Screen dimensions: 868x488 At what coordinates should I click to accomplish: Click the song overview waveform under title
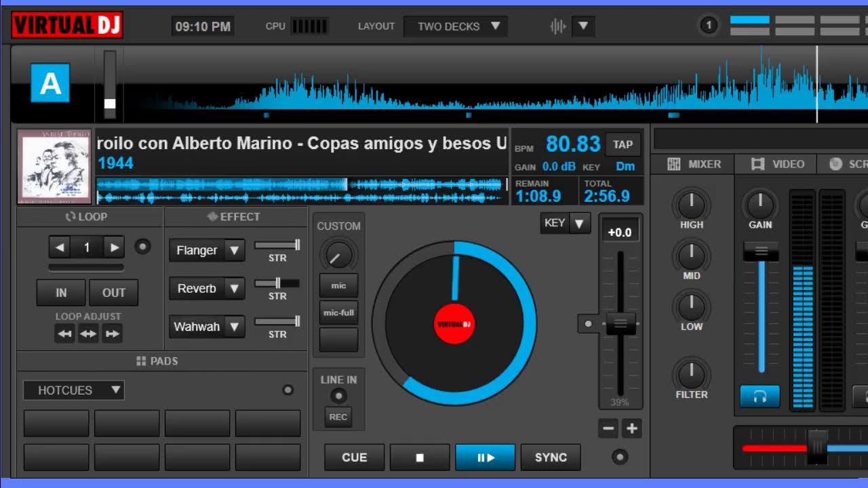[302, 190]
